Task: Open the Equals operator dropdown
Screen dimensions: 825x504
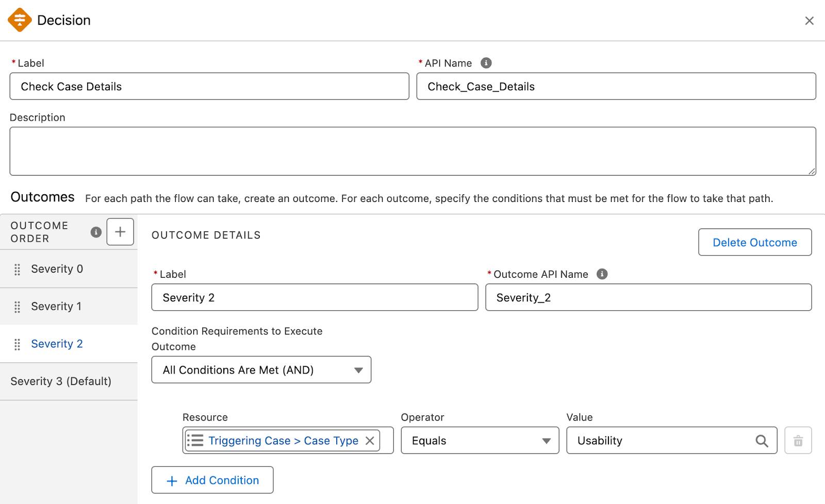Action: point(480,441)
